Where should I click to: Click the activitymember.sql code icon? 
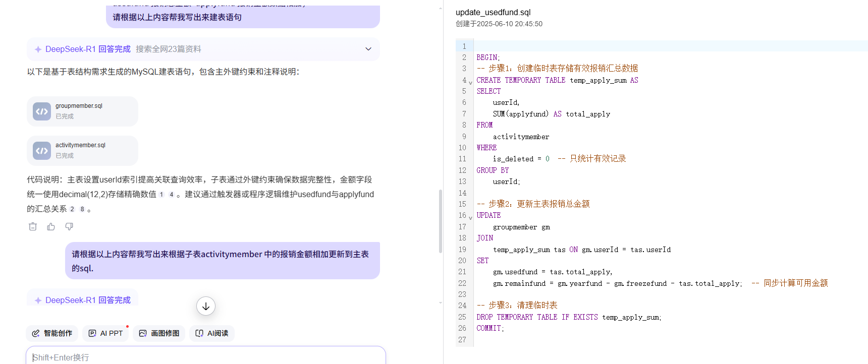(x=42, y=151)
